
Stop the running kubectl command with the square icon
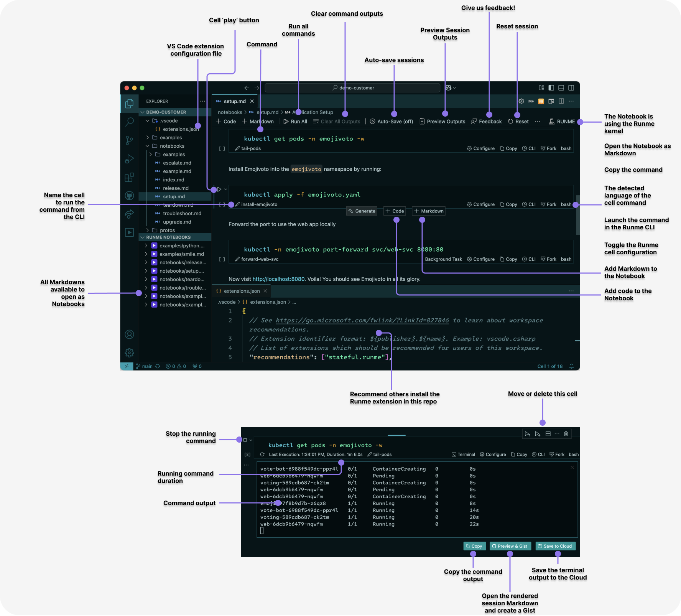click(245, 440)
